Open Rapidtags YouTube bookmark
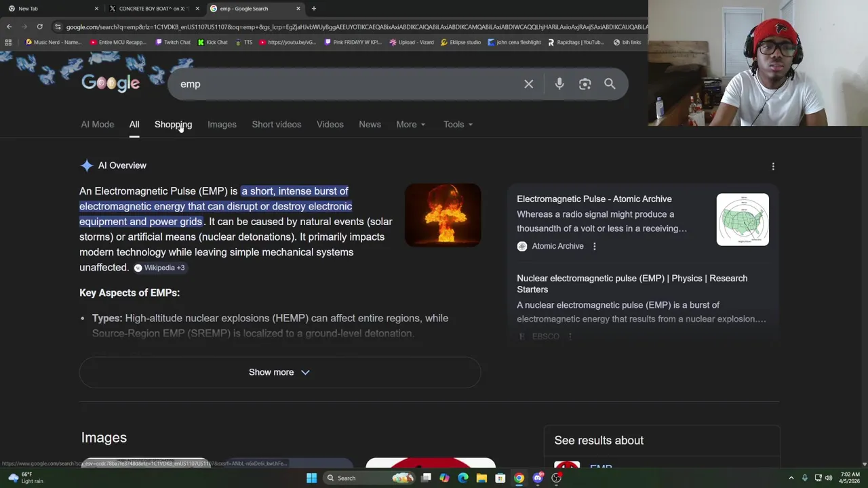The height and width of the screenshot is (488, 868). point(576,42)
